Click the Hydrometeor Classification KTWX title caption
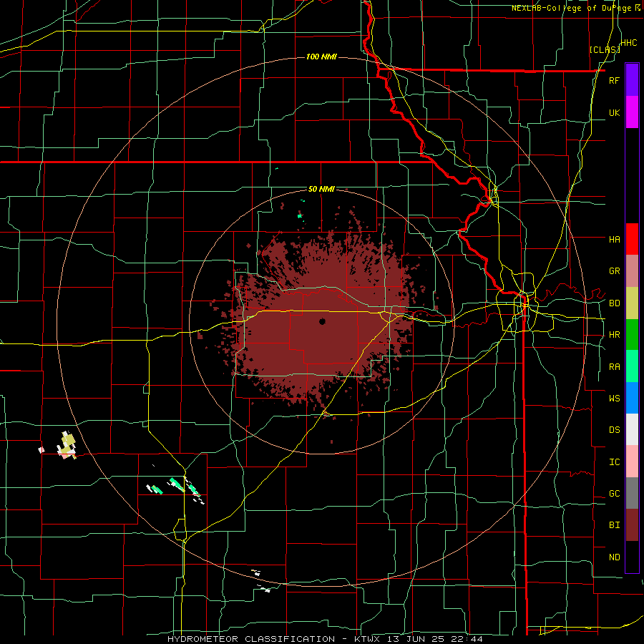 325,639
